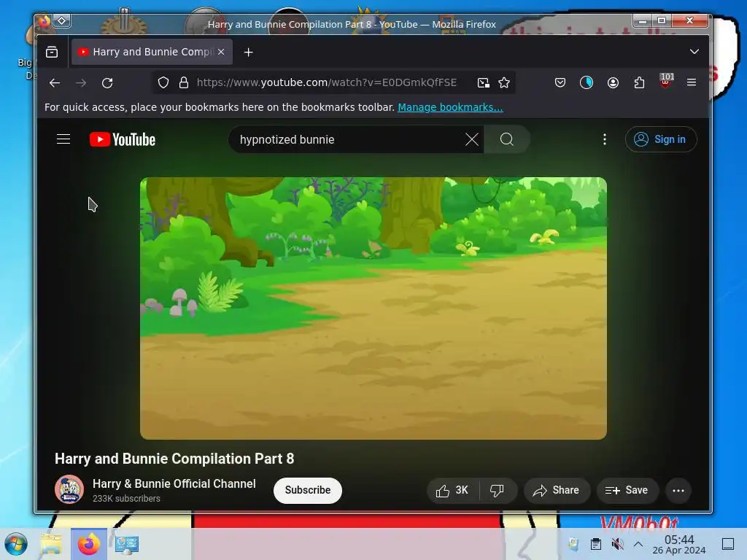This screenshot has height=560, width=747.
Task: Open YouTube settings three-dot menu
Action: [605, 139]
